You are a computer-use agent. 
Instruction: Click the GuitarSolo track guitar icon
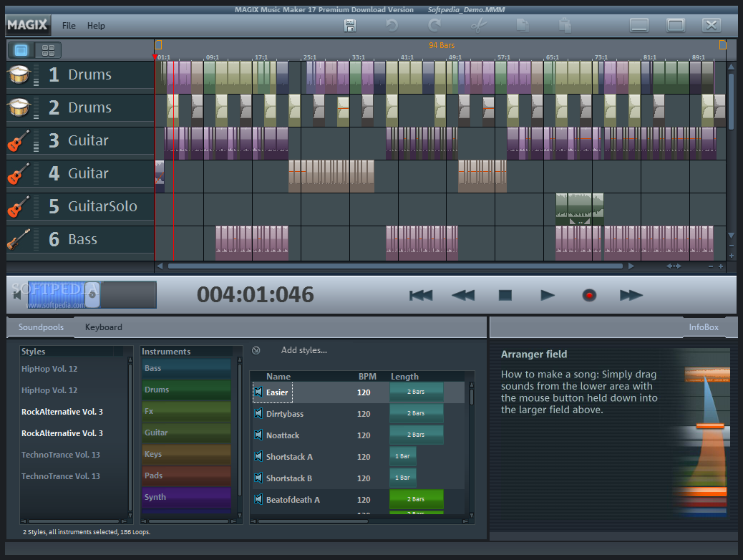(19, 207)
